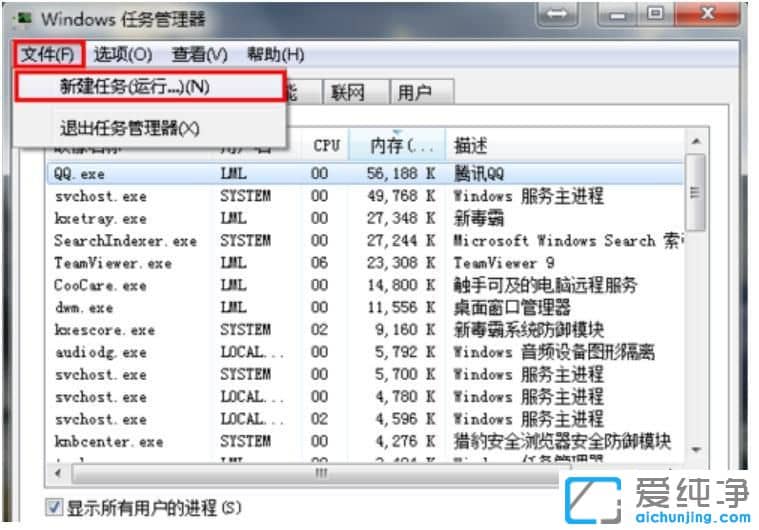This screenshot has height=530, width=759.
Task: Click CPU value 06 for TeamViewer.exe
Action: tap(319, 263)
